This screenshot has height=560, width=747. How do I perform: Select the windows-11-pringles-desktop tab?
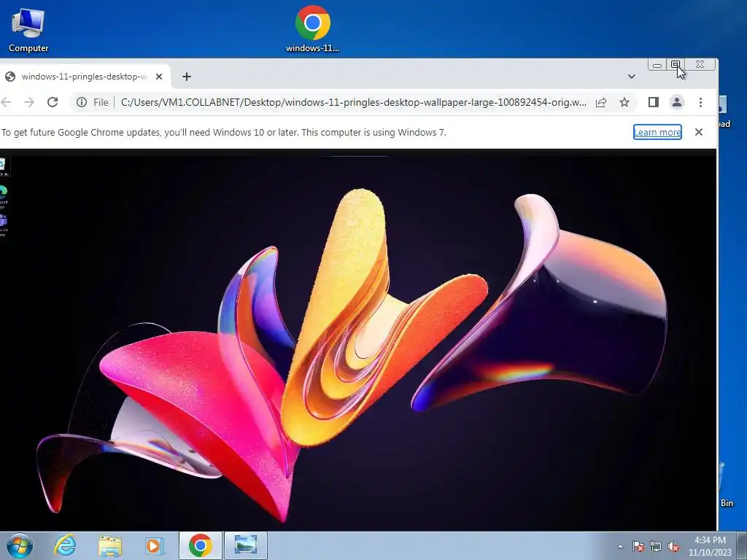(x=85, y=76)
